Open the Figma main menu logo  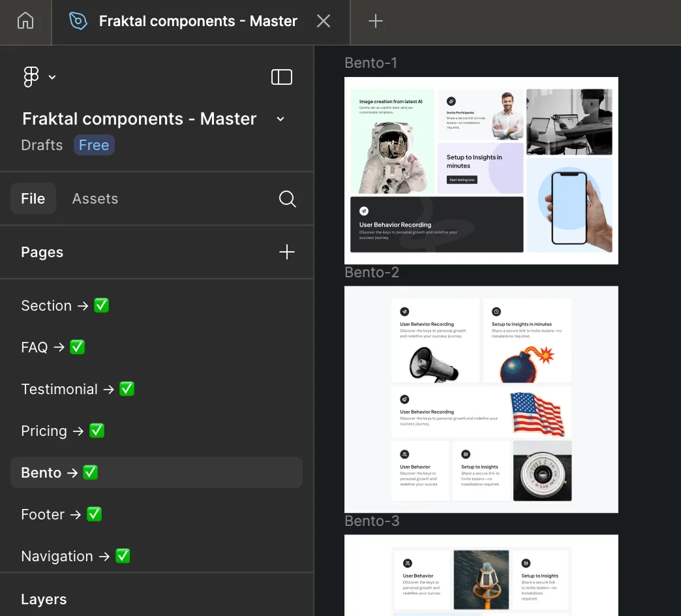tap(31, 77)
